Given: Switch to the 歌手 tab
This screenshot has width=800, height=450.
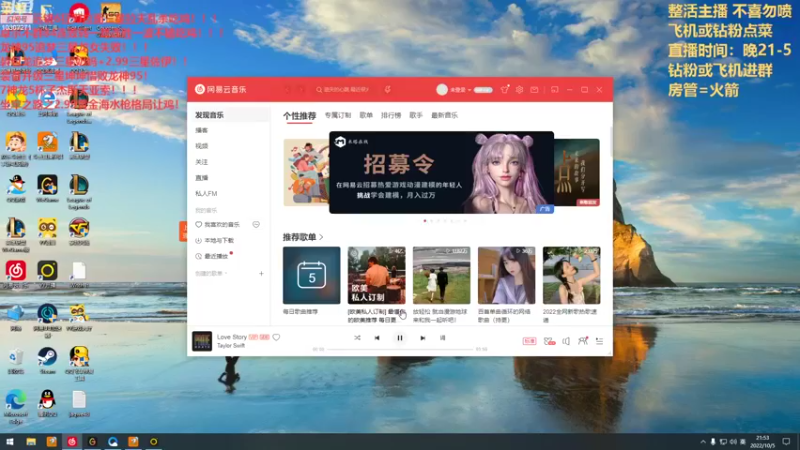Looking at the screenshot, I should point(416,115).
